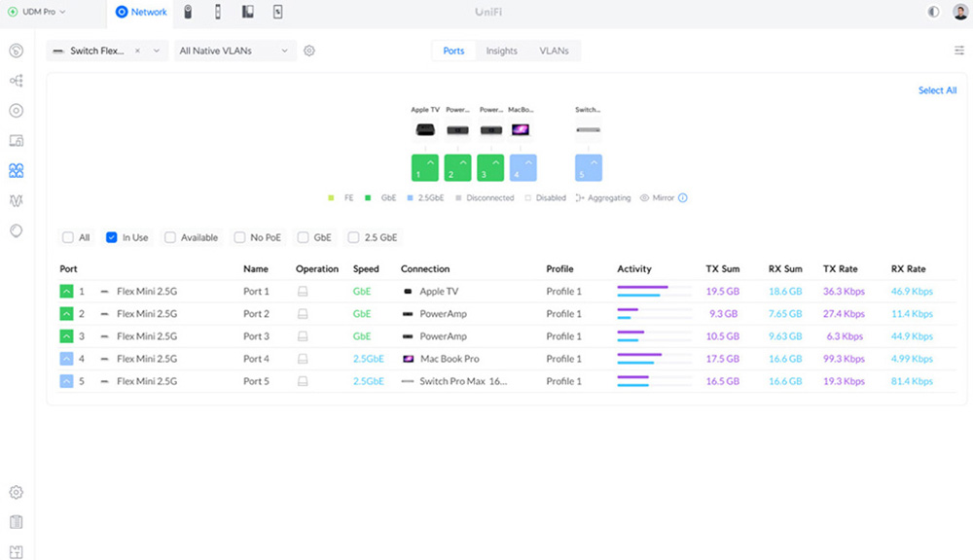This screenshot has height=560, width=973.
Task: Sort by the RX Rate column header
Action: point(908,269)
